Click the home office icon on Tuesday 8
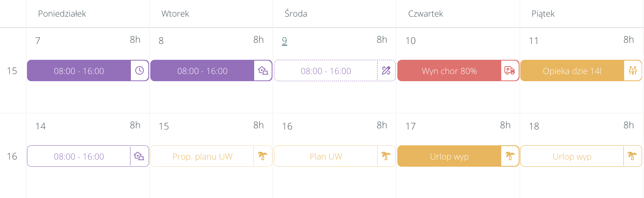Viewport: 644px width, 198px height. coord(263,70)
